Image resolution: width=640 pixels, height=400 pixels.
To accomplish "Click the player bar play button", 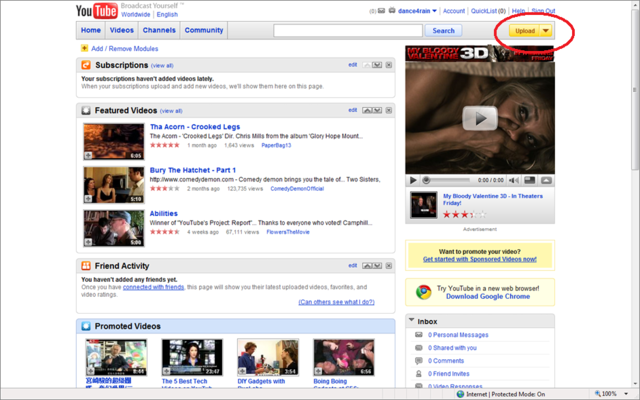I will 413,180.
